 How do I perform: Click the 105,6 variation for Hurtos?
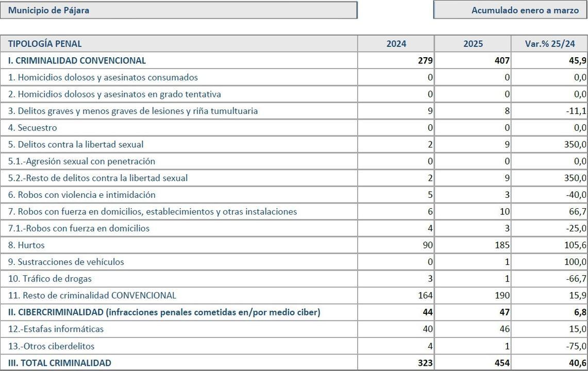tap(575, 245)
